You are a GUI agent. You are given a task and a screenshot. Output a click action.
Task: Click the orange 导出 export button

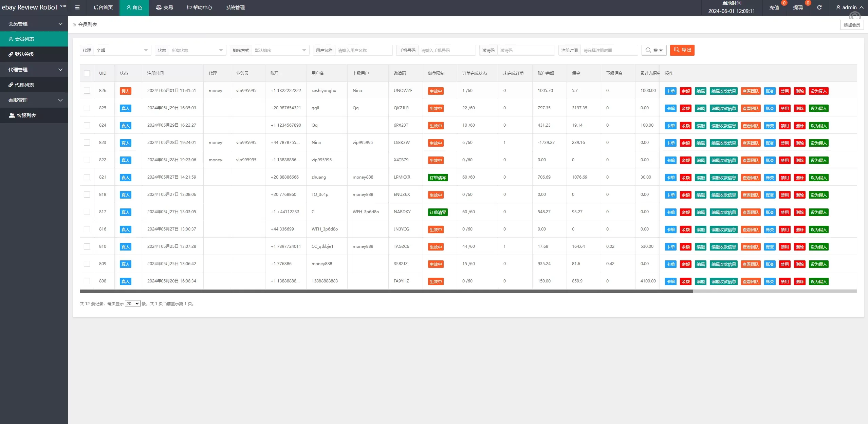click(x=682, y=50)
